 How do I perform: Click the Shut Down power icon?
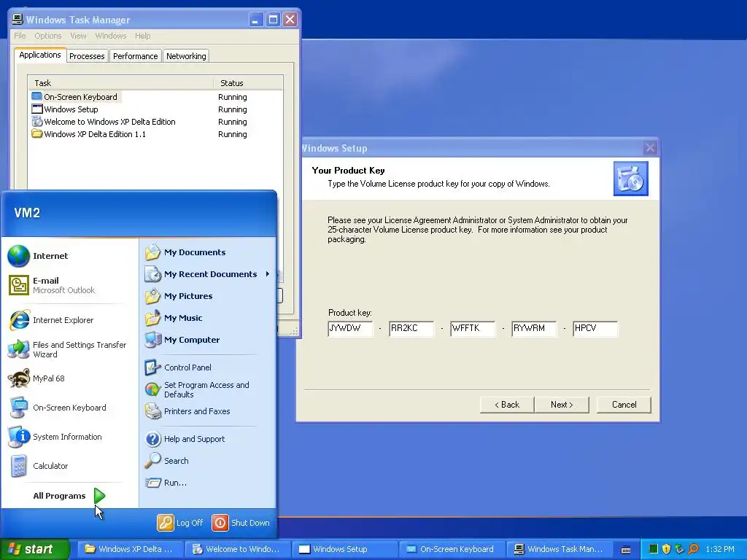click(x=220, y=523)
